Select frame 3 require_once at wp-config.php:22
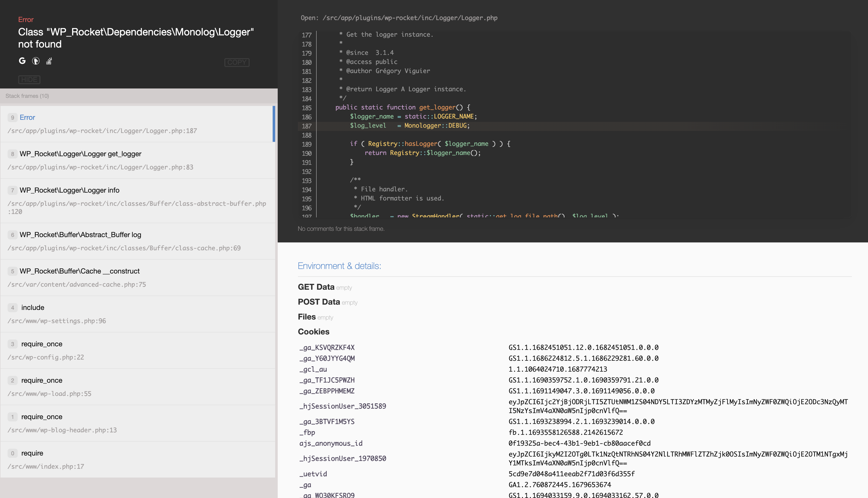 137,350
